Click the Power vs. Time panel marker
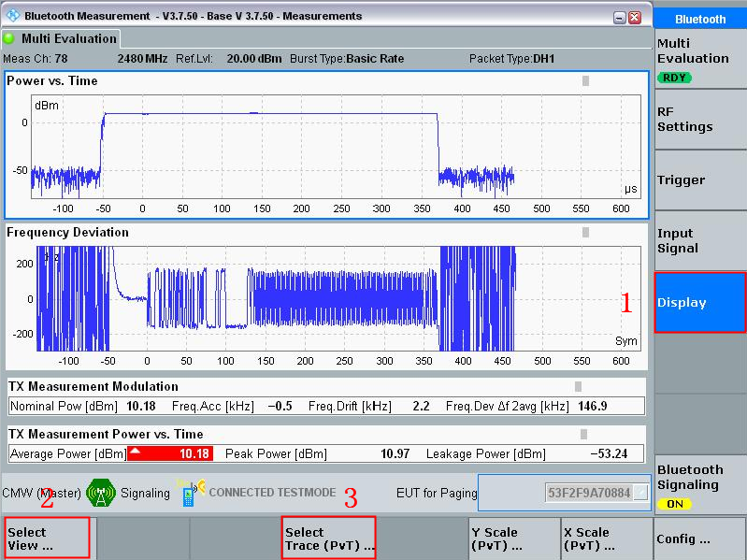747x560 pixels. [x=585, y=80]
